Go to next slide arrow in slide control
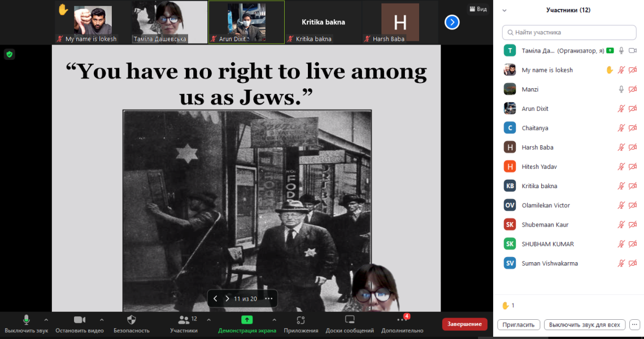Screen dimensions: 644x339 point(227,299)
